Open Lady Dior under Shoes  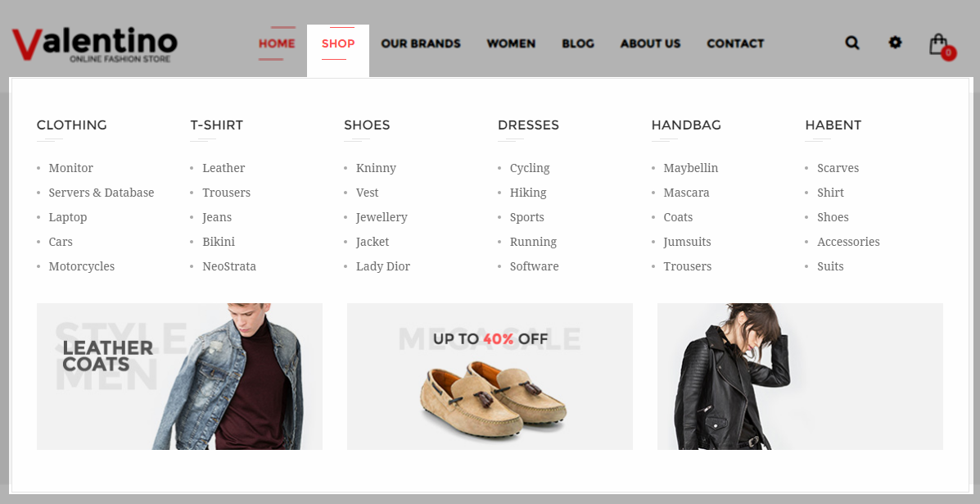[x=383, y=266]
